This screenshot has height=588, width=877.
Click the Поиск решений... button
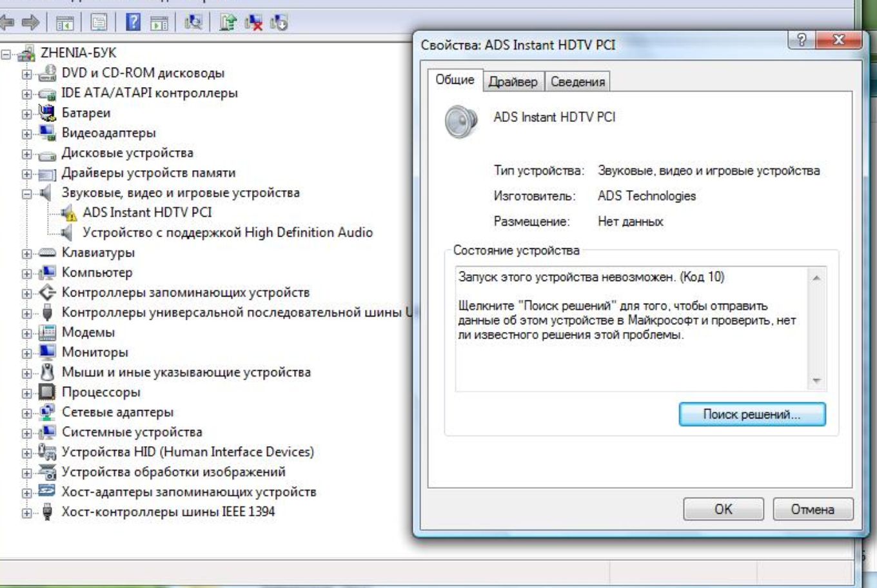[x=752, y=415]
